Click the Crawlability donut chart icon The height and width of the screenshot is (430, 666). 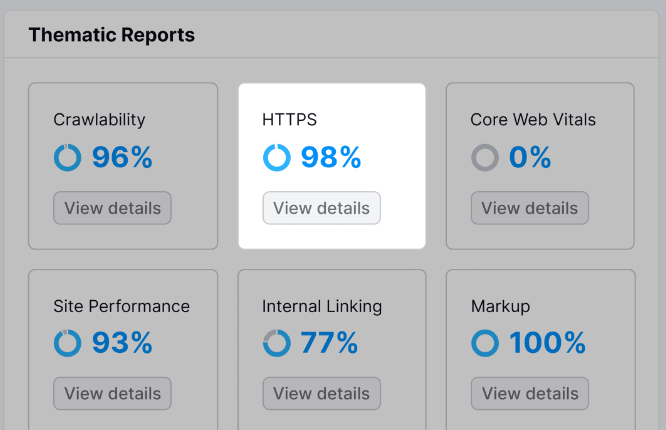(x=68, y=158)
